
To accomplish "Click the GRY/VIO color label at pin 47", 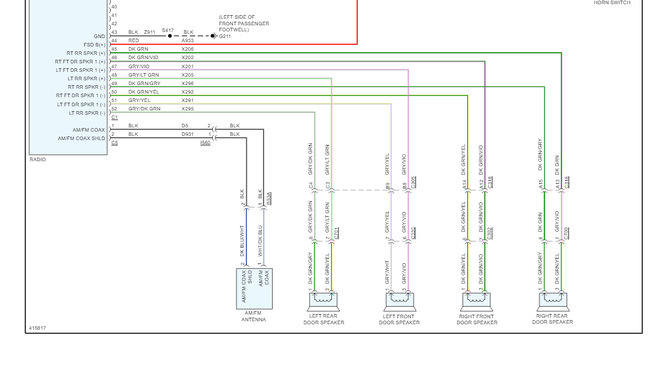I will (139, 66).
